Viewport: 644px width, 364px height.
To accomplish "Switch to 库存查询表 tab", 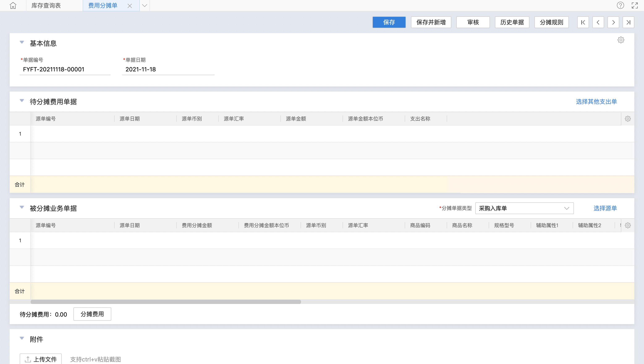I will [46, 5].
